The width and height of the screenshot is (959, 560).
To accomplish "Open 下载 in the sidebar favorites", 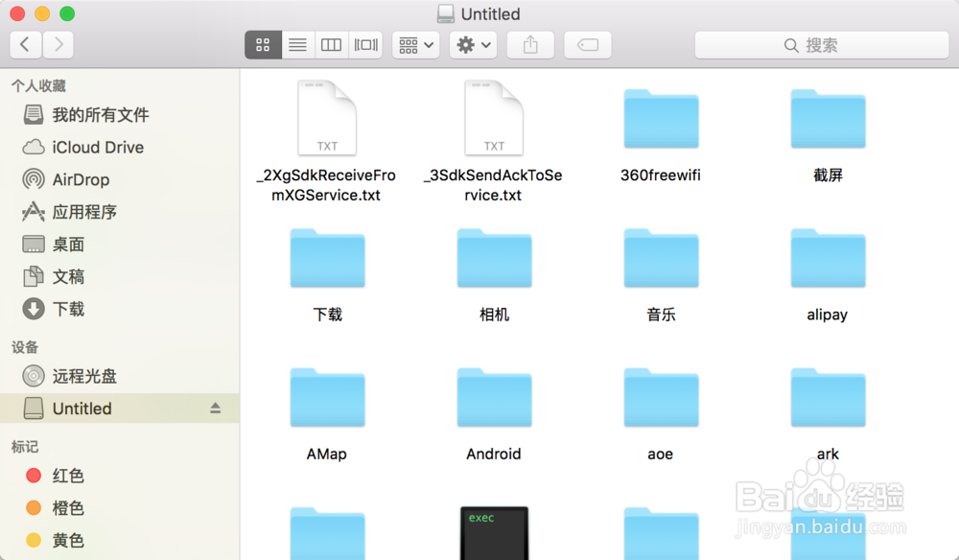I will coord(120,310).
